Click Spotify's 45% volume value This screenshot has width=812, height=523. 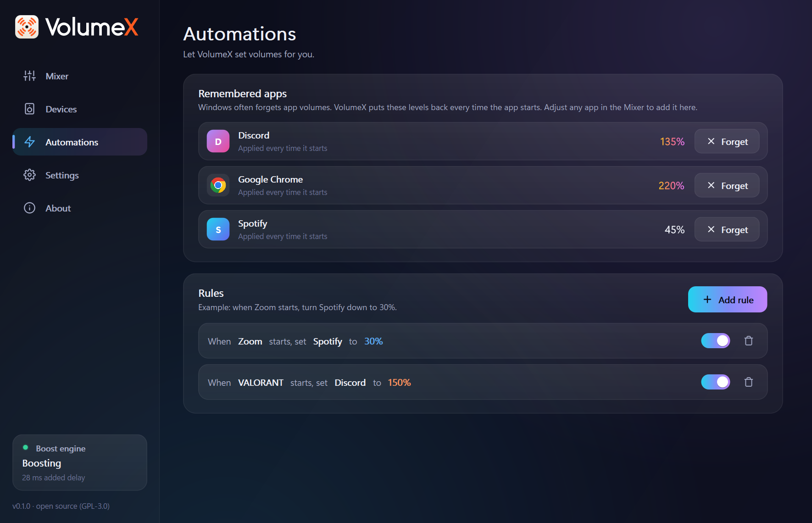pyautogui.click(x=674, y=230)
